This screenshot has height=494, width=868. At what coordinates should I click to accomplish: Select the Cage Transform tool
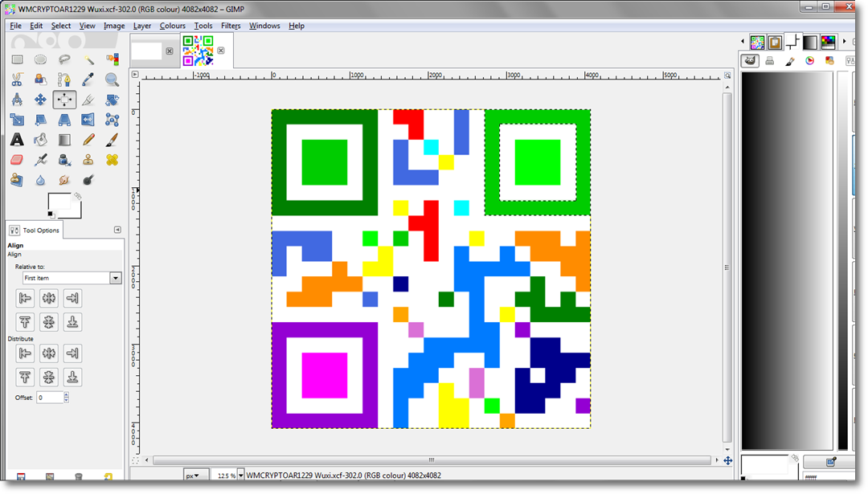(112, 120)
